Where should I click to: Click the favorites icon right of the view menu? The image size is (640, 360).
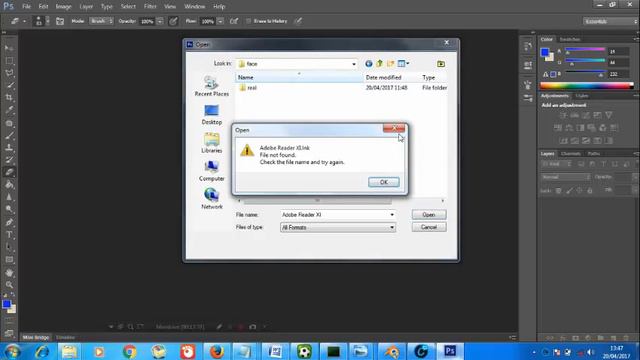click(441, 64)
